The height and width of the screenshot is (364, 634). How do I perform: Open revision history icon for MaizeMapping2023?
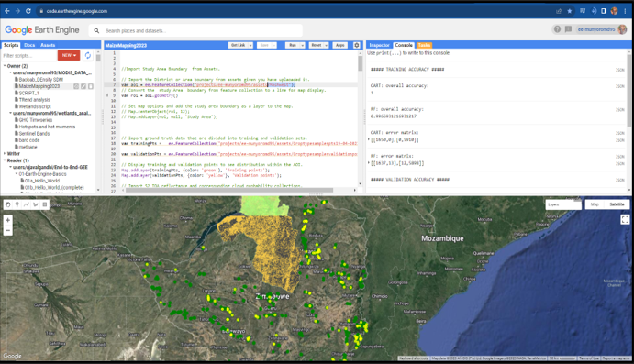coord(76,86)
